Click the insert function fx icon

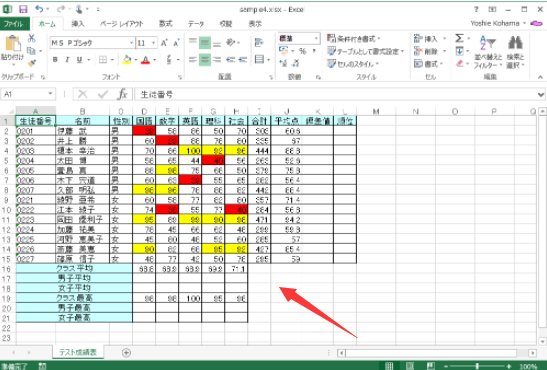click(x=122, y=94)
